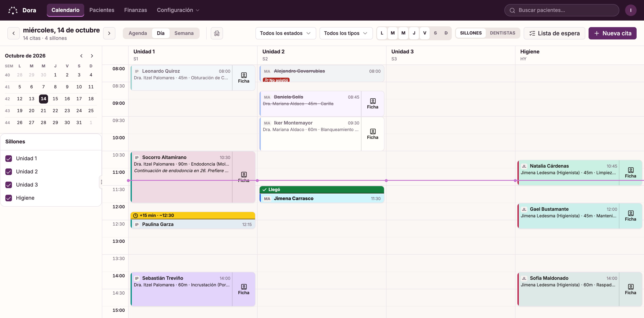This screenshot has width=644, height=318.
Task: Open Ficha for Socorro Altamirano
Action: [244, 177]
